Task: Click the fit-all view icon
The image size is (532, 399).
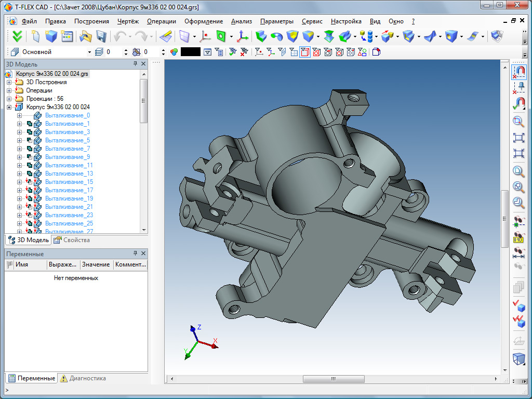Action: 518,137
